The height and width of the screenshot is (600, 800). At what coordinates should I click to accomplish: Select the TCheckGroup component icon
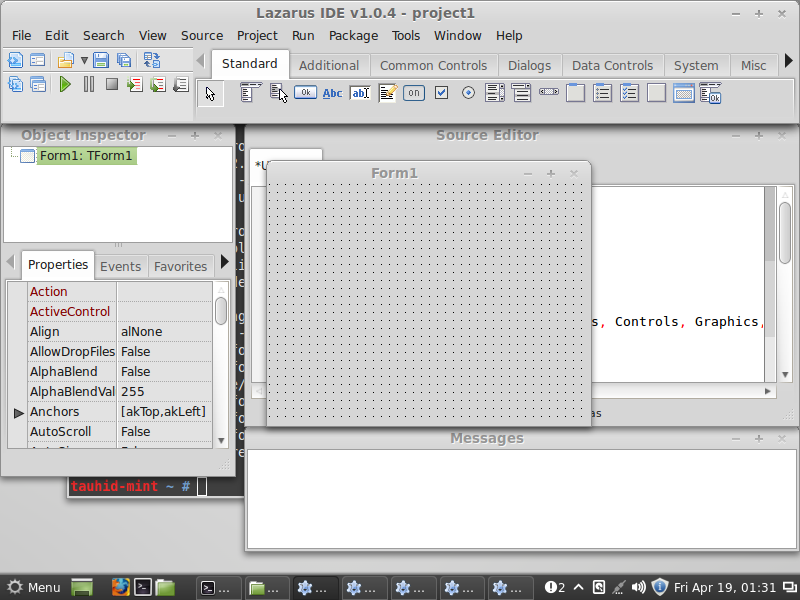coord(630,93)
